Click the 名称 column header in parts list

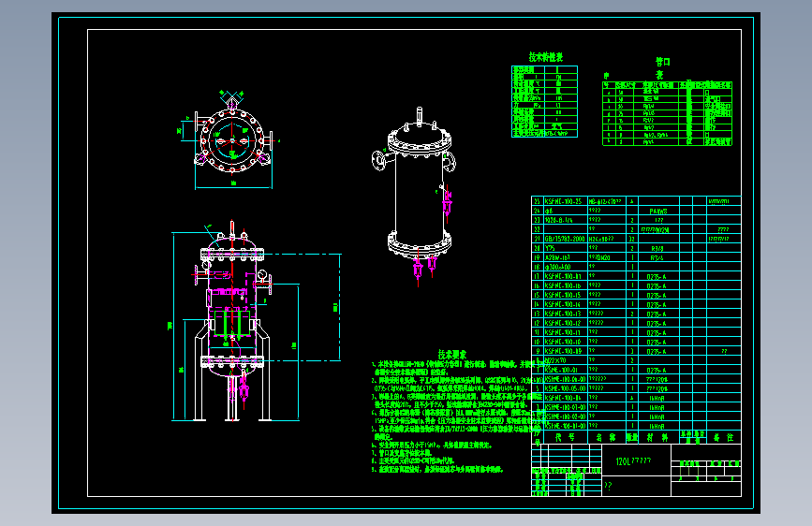(x=605, y=437)
